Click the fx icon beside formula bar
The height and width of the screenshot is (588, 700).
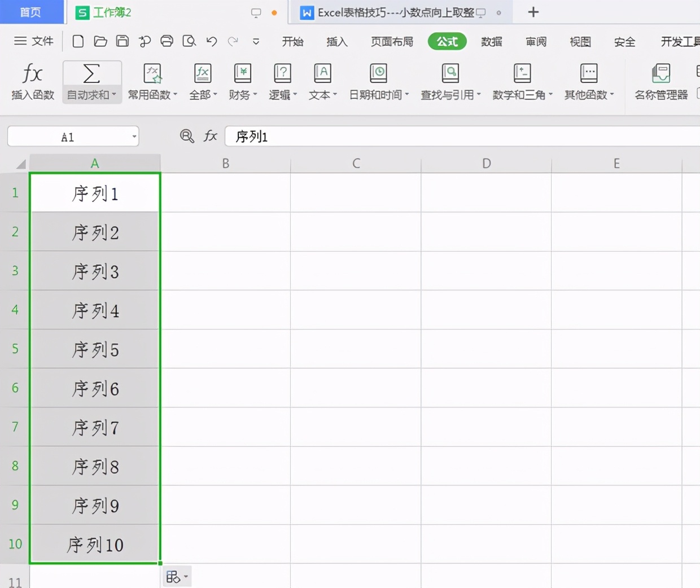point(211,136)
